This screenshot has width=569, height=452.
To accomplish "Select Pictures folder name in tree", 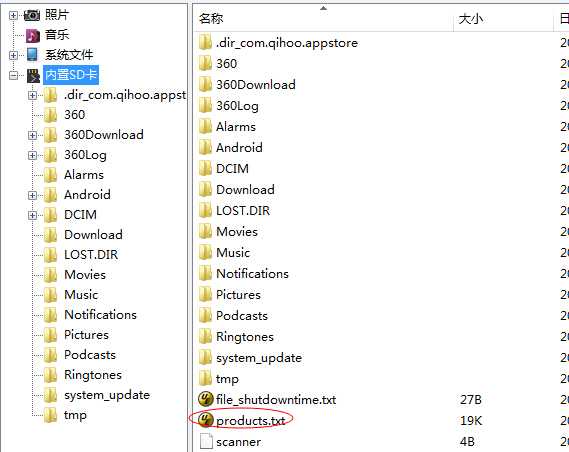I will 86,335.
